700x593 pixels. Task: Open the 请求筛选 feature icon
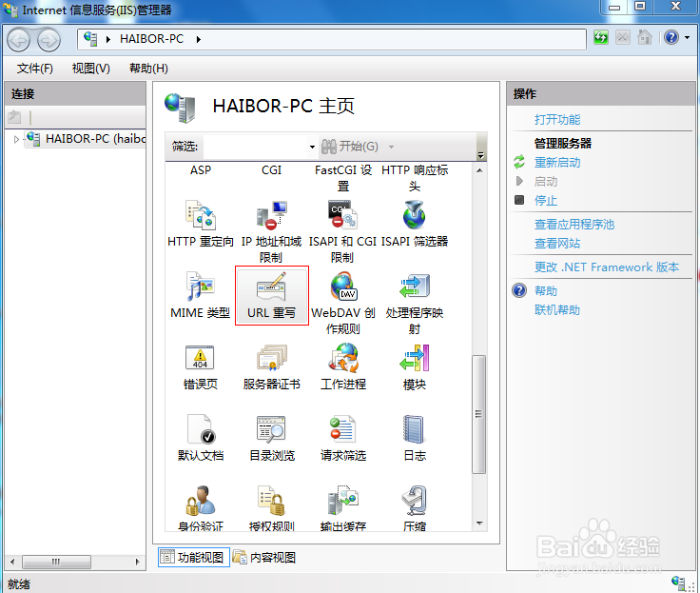pos(342,429)
